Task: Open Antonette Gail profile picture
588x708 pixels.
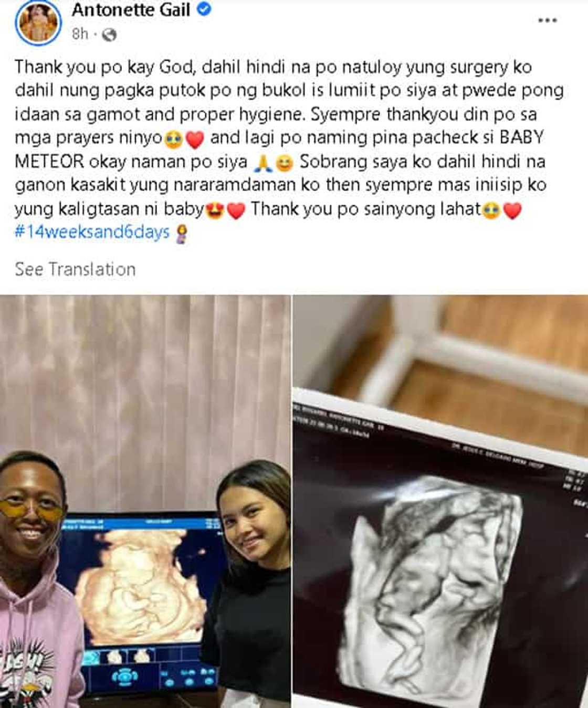Action: tap(38, 22)
